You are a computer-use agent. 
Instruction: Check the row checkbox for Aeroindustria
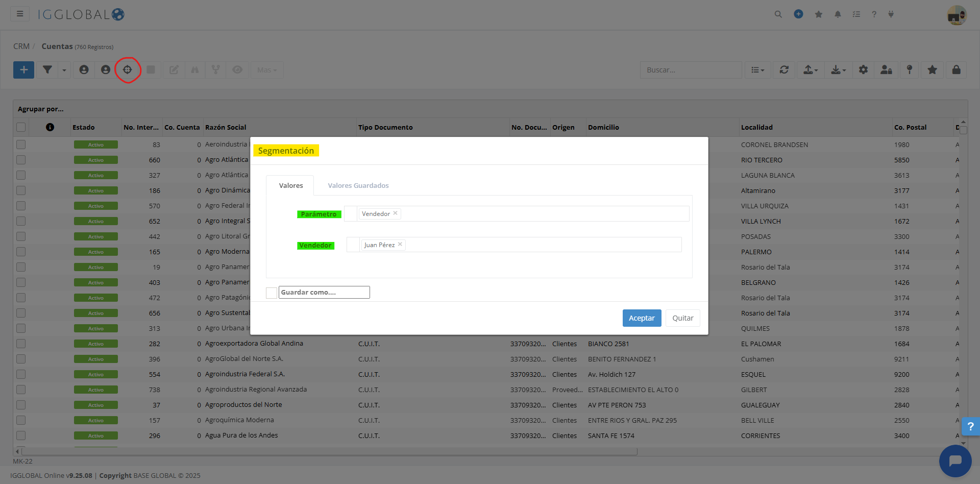coord(21,144)
